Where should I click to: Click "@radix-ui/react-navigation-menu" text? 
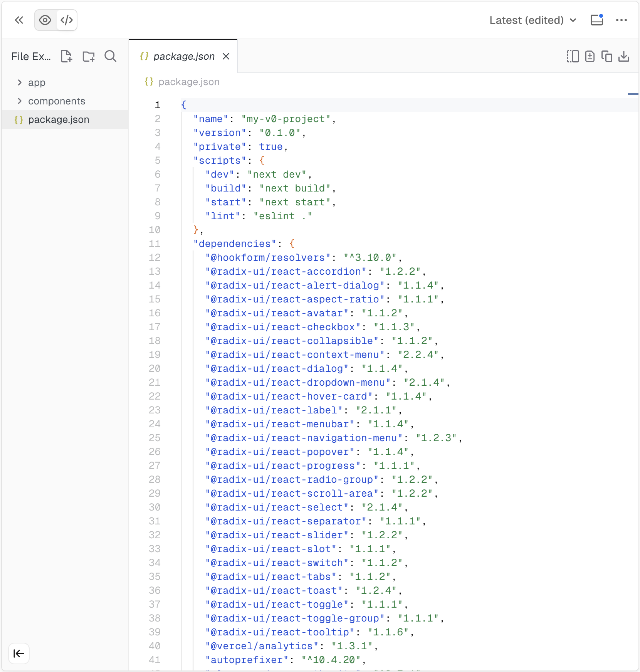pyautogui.click(x=304, y=438)
